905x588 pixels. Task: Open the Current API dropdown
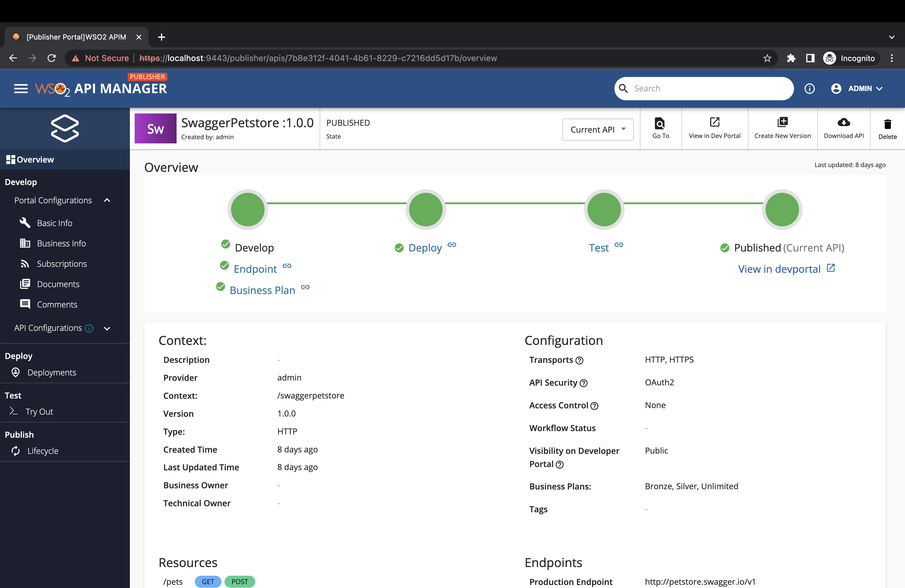[x=597, y=130]
